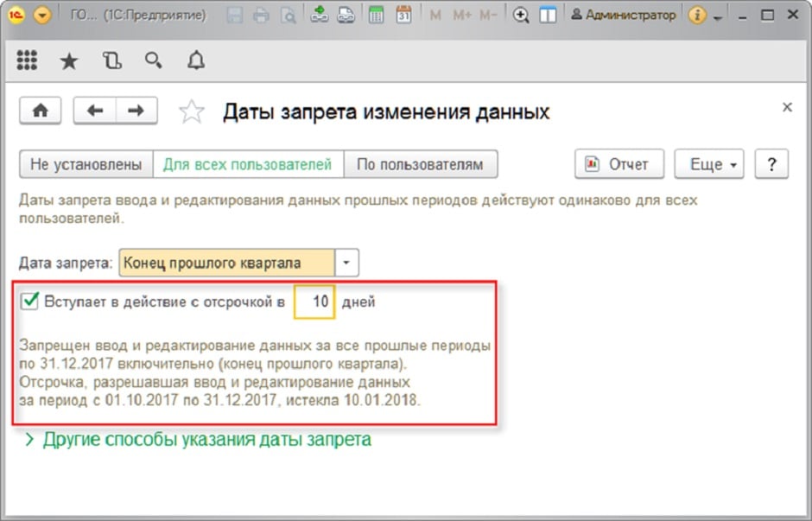This screenshot has height=521, width=812.
Task: Open the calendar icon in title bar
Action: point(403,16)
